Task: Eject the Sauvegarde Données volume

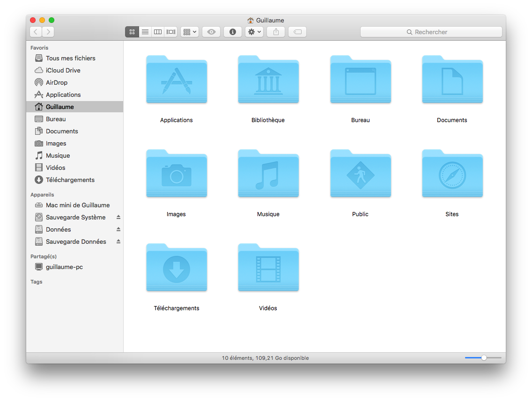Action: click(118, 241)
